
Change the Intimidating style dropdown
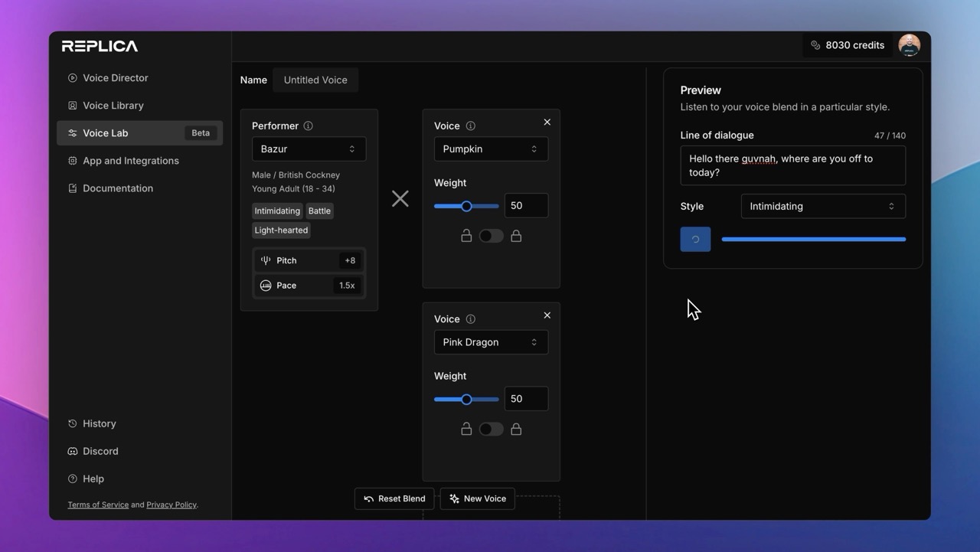coord(822,206)
